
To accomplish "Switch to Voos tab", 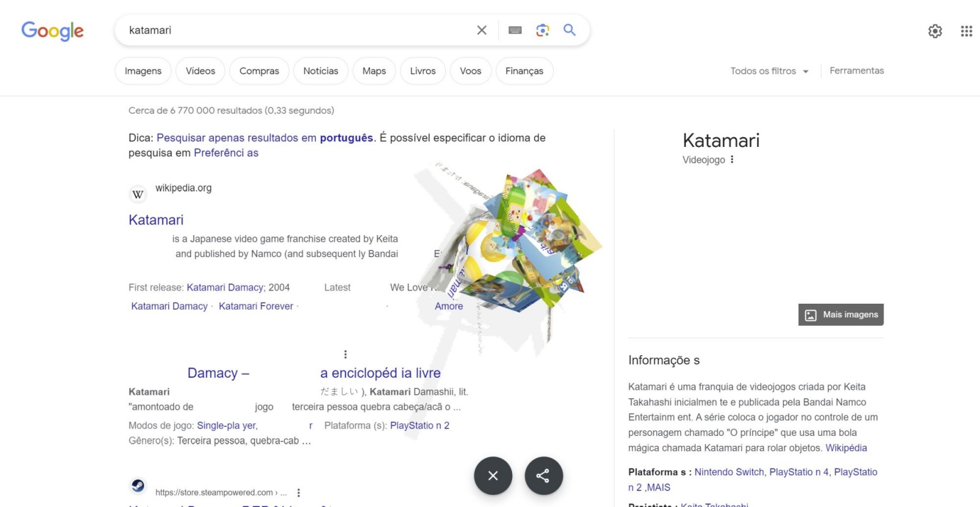I will coord(470,71).
